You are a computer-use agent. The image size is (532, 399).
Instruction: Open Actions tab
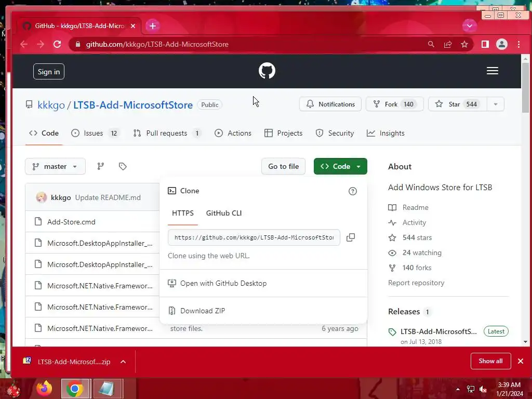233,133
